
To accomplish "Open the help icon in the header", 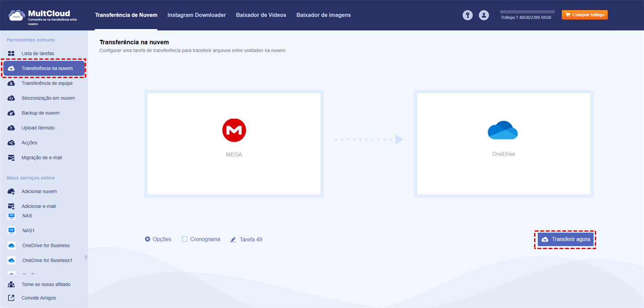I will tap(467, 15).
